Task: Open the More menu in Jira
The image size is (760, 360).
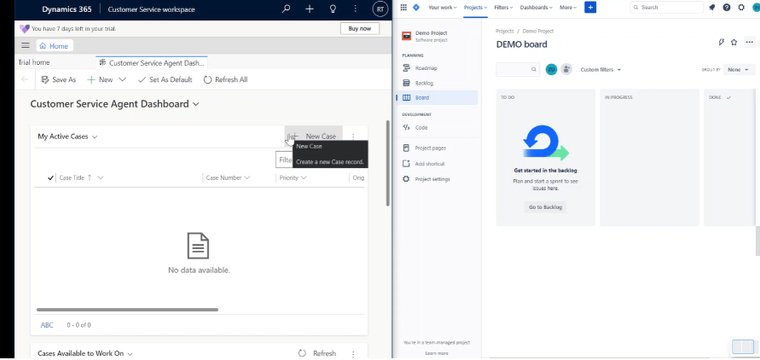Action: click(568, 7)
